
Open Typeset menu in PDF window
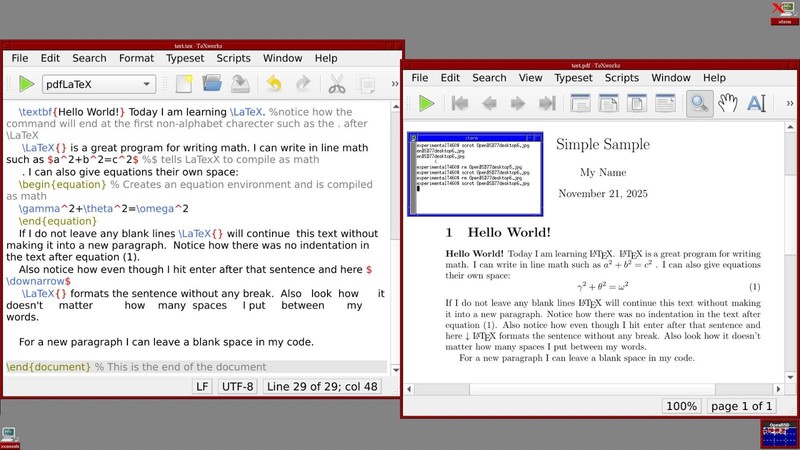click(573, 78)
